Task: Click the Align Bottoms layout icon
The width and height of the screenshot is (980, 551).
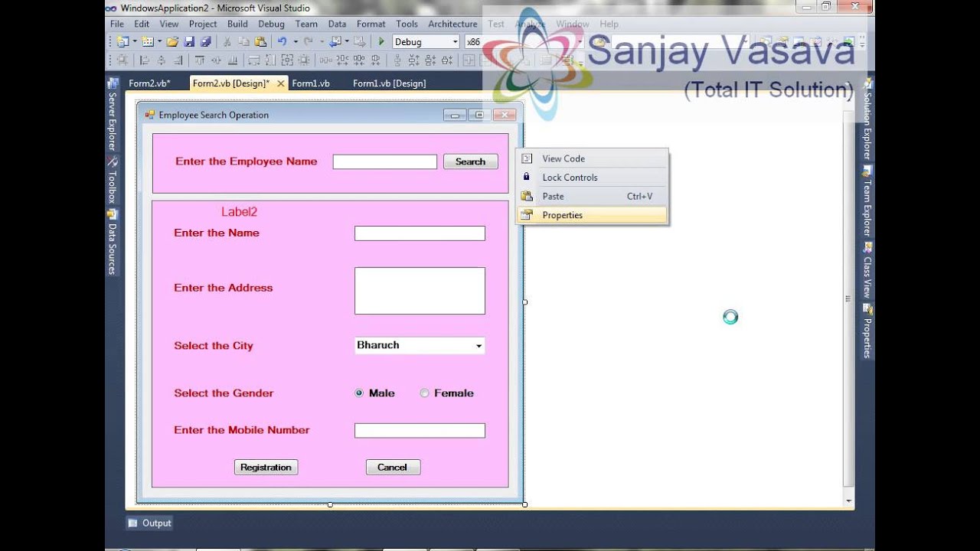Action: (x=233, y=60)
